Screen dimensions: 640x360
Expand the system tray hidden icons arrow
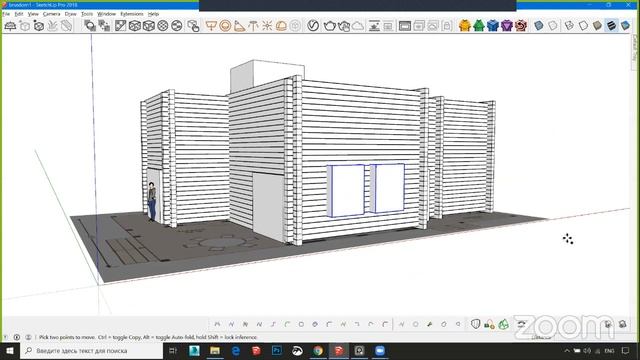click(567, 351)
